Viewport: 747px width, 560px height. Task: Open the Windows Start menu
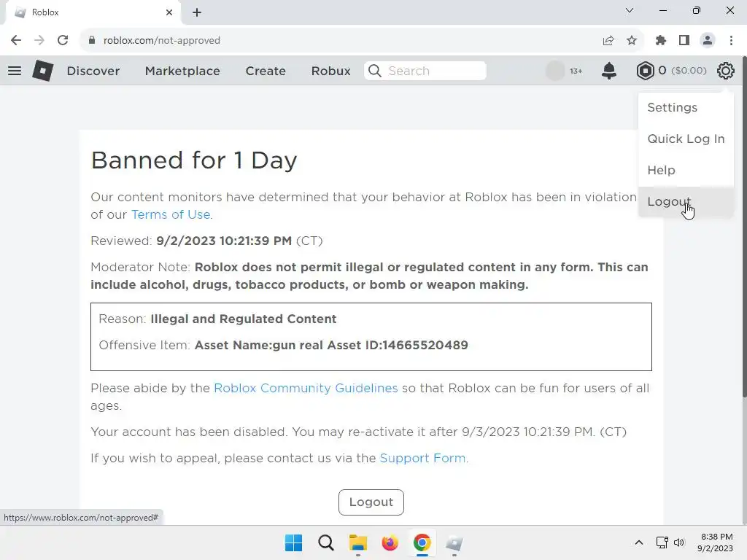(293, 542)
